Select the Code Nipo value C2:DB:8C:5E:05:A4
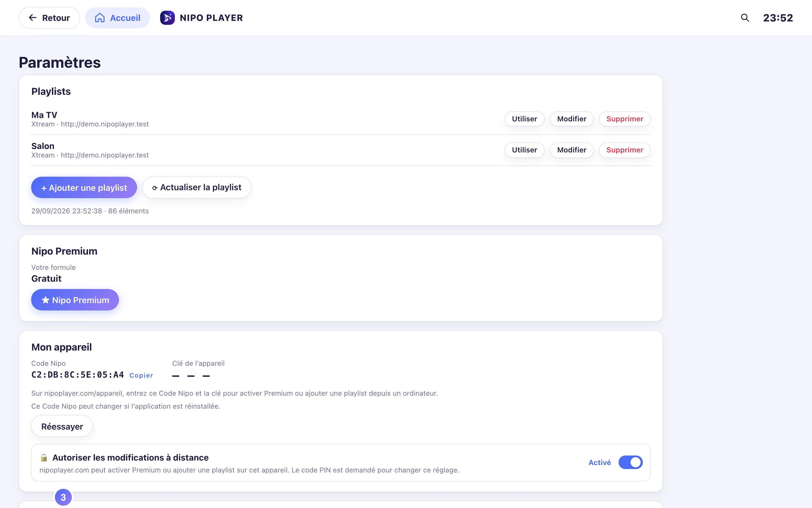Image resolution: width=812 pixels, height=508 pixels. pos(78,375)
